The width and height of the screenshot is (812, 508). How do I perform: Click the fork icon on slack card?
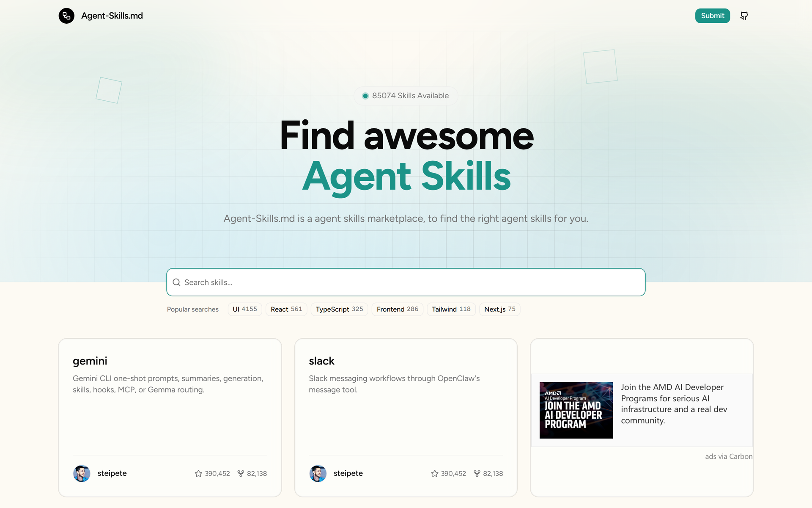pos(477,473)
